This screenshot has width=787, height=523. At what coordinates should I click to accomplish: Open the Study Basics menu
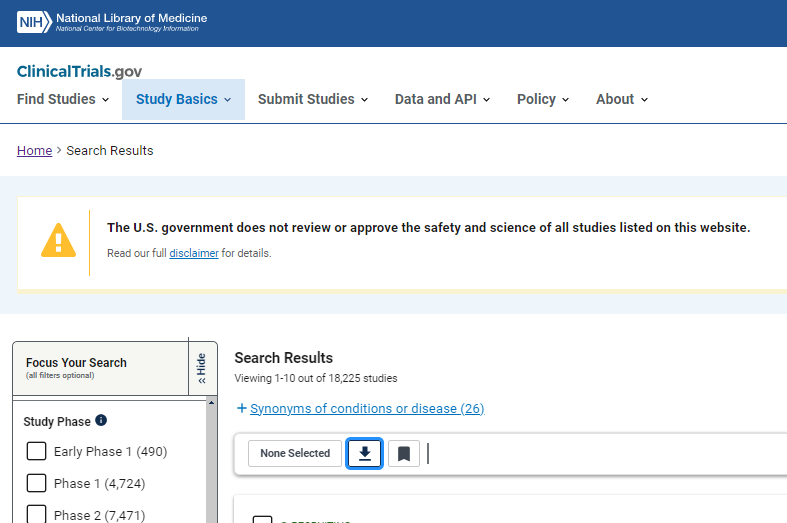point(183,99)
